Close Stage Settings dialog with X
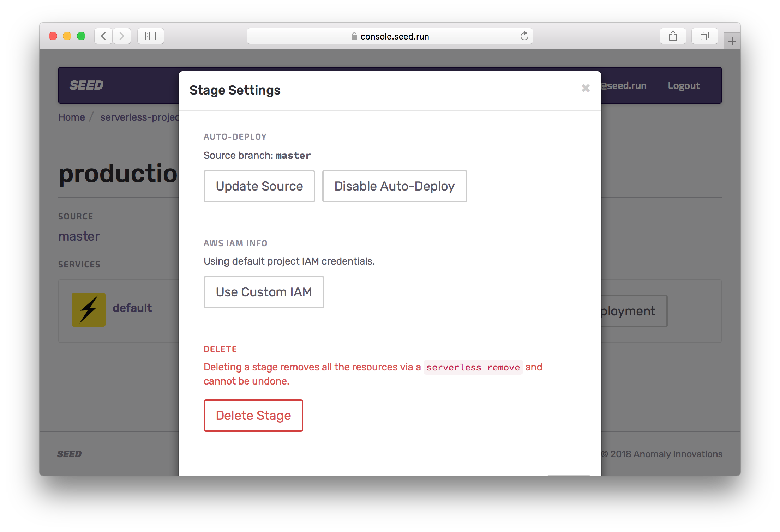This screenshot has height=532, width=780. 586,88
